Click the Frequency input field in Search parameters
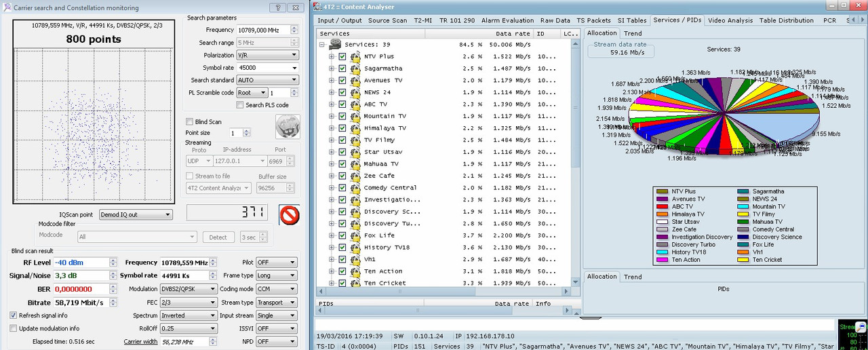This screenshot has height=350, width=868. coord(262,30)
